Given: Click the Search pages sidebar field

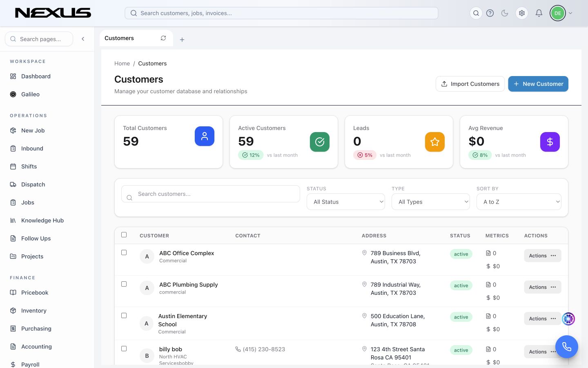Looking at the screenshot, I should (39, 39).
